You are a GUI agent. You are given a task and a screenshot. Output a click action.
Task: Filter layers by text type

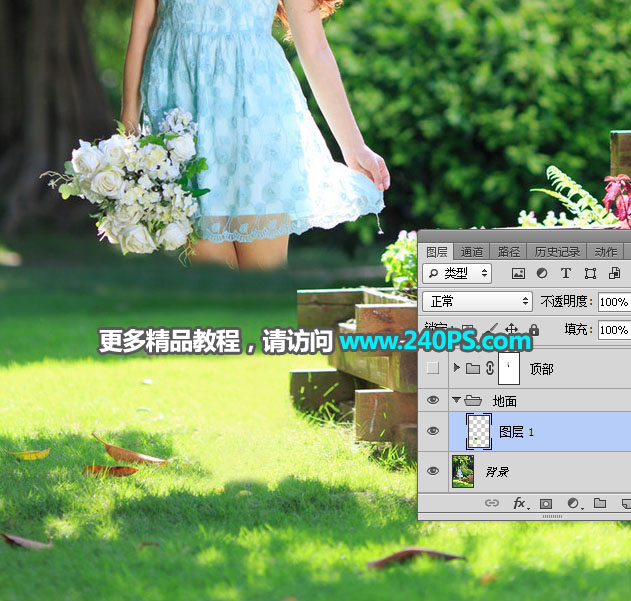click(x=566, y=273)
